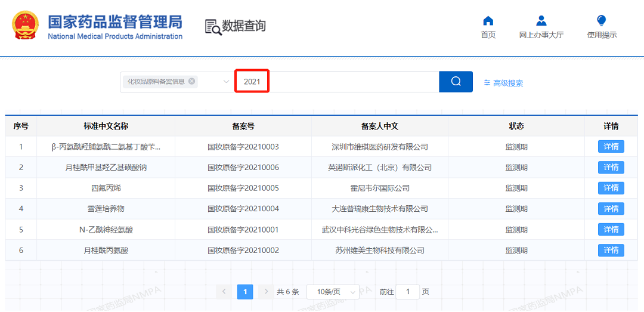Click the 备案号 column header
The image size is (644, 312).
click(x=243, y=126)
